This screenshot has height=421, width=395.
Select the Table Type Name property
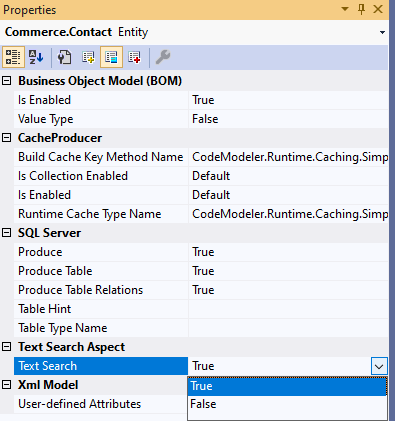click(x=101, y=328)
